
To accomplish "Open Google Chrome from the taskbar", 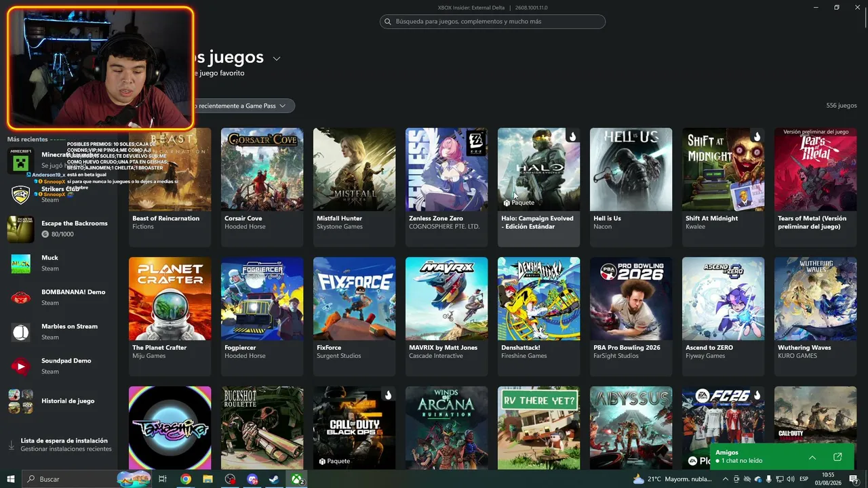I will point(185,479).
